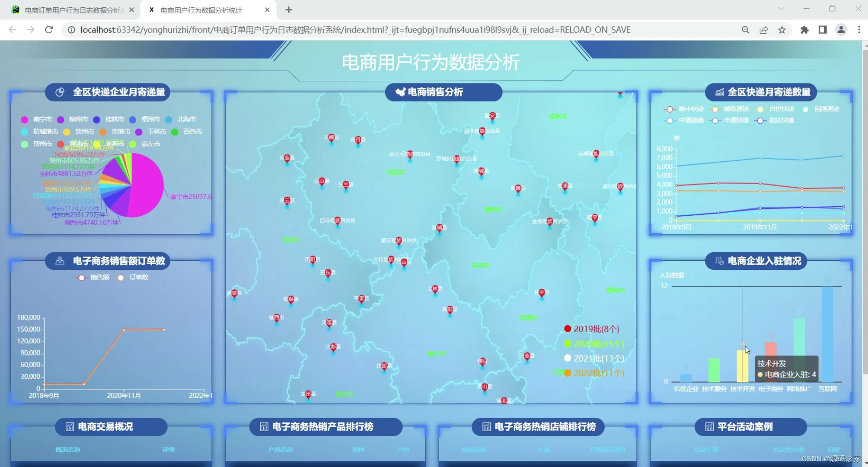The height and width of the screenshot is (467, 868).
Task: Click the 互联网 bar in 电商企业入驻情况 chart
Action: pyautogui.click(x=827, y=334)
